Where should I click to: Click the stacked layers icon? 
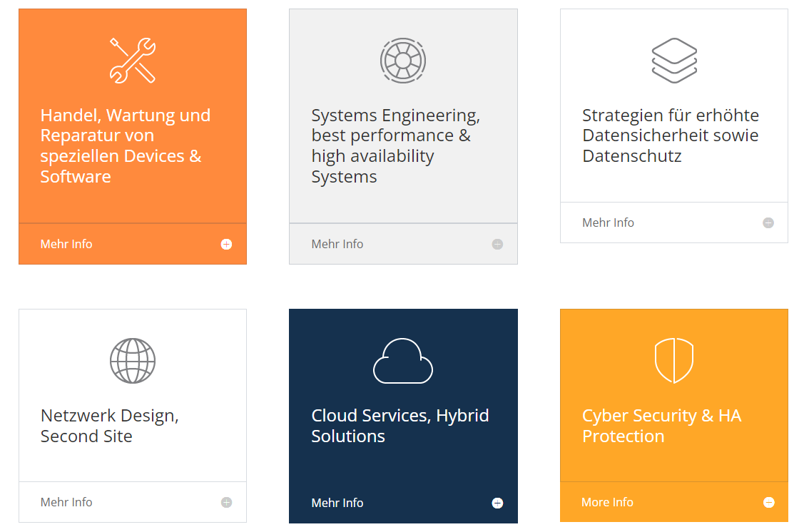674,61
